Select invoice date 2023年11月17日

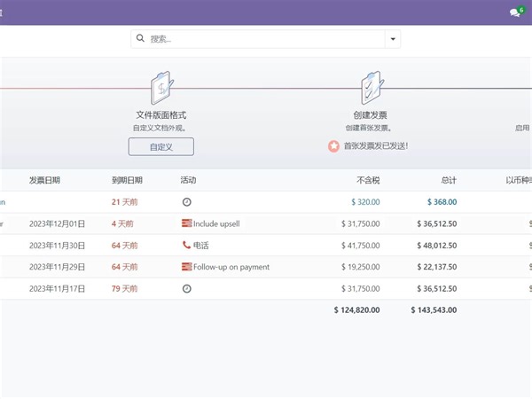57,289
